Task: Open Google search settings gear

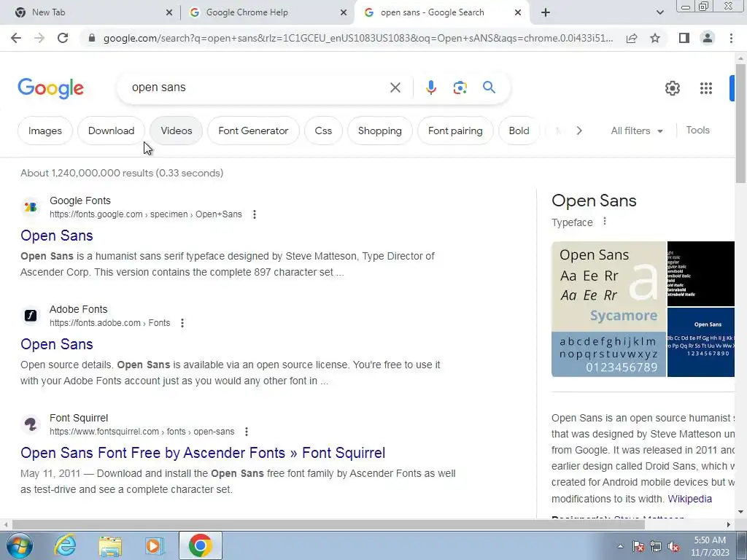Action: pyautogui.click(x=672, y=88)
